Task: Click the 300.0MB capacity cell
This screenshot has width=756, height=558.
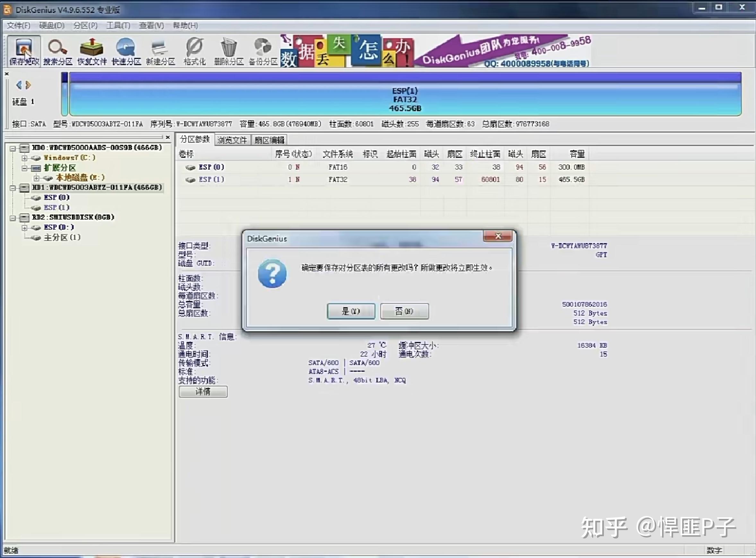Action: coord(571,167)
